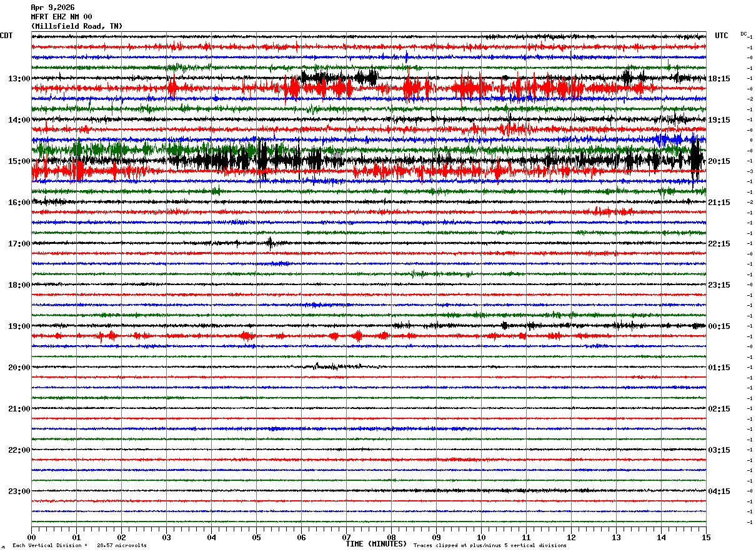Click the 00:15 UTC time label
The width and height of the screenshot is (756, 554).
click(x=719, y=326)
